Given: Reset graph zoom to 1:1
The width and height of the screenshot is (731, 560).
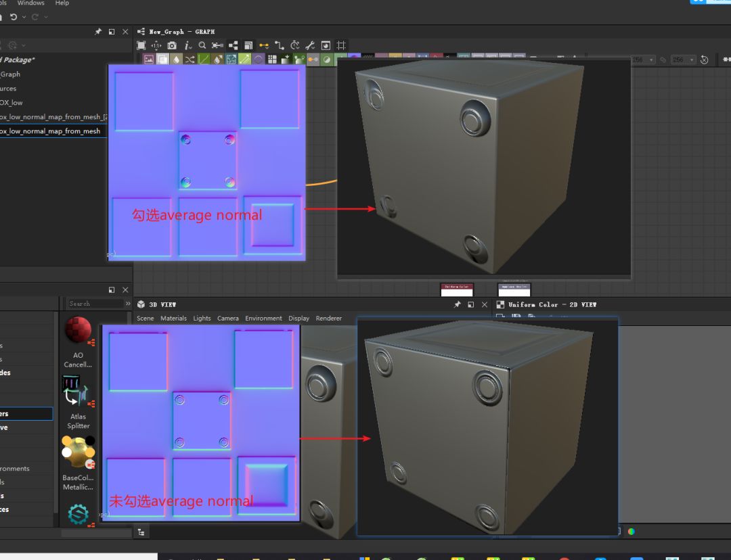Looking at the screenshot, I should [156, 45].
